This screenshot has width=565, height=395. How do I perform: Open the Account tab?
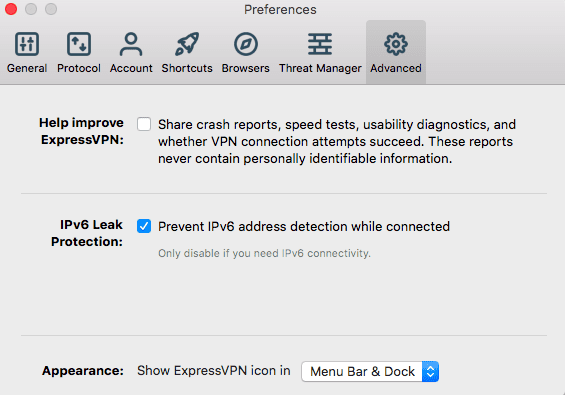(131, 53)
